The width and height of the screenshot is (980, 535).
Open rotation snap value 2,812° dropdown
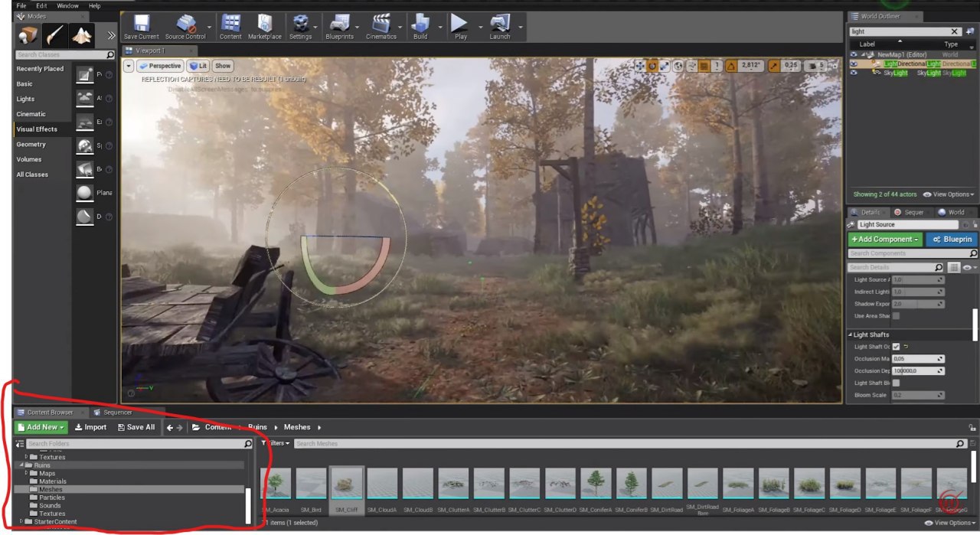[750, 66]
